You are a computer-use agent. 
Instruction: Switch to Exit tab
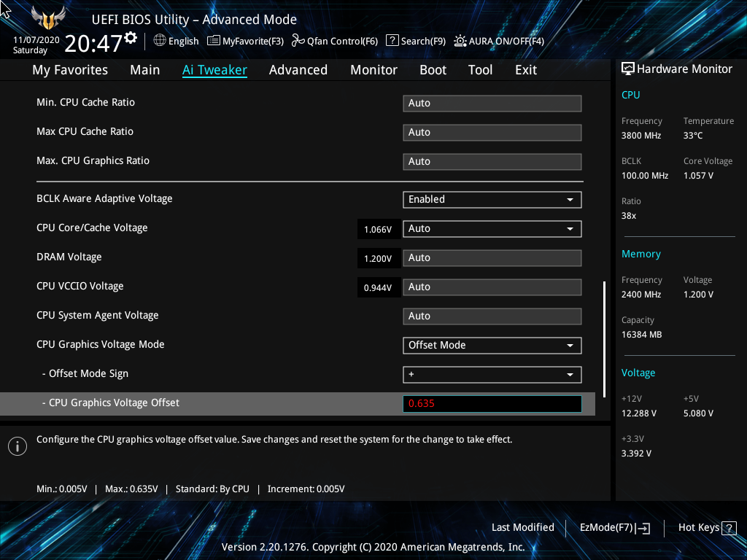click(x=526, y=70)
